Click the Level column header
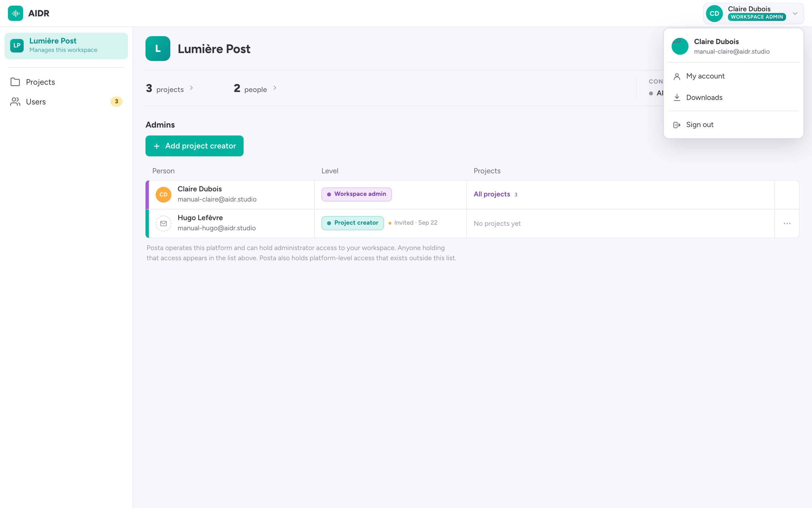This screenshot has width=812, height=508. point(330,171)
